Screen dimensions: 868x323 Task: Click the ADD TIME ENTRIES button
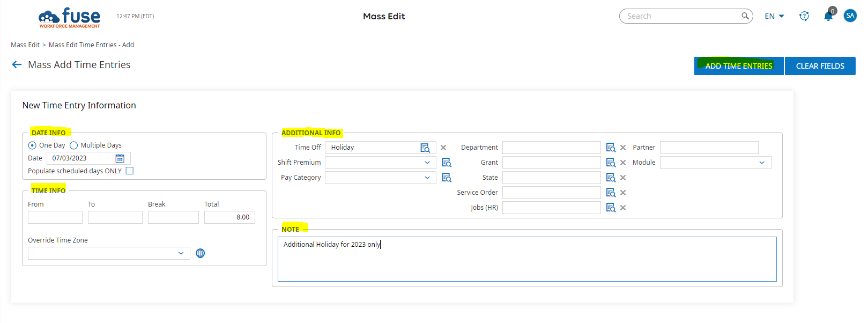tap(738, 66)
